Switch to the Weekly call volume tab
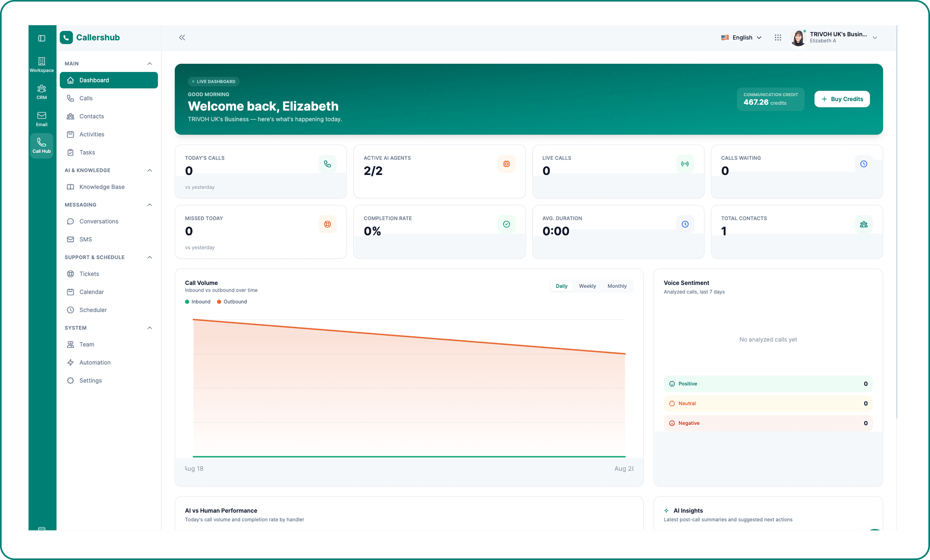 tap(587, 286)
